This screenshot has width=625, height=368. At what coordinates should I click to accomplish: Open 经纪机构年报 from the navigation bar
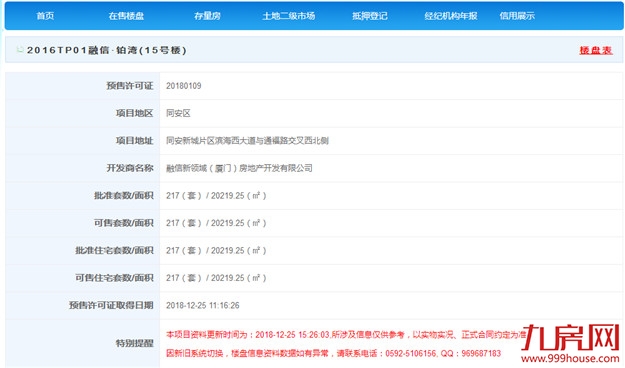coord(451,16)
